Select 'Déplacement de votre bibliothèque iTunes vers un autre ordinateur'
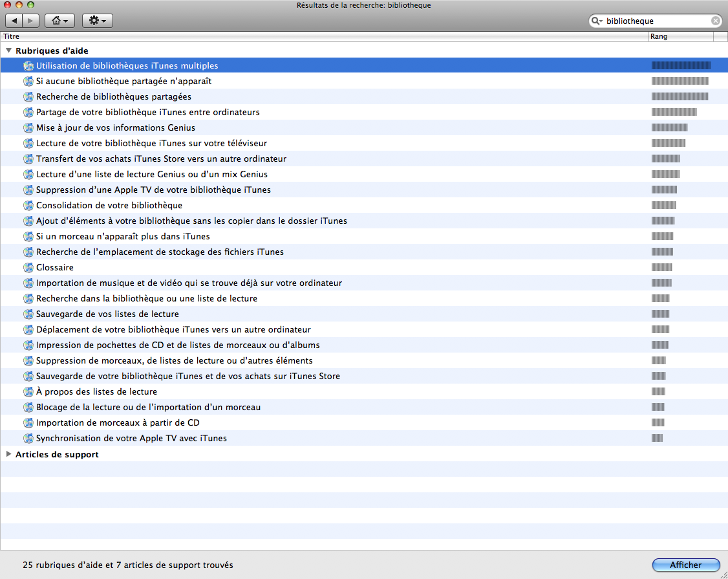 pyautogui.click(x=364, y=329)
